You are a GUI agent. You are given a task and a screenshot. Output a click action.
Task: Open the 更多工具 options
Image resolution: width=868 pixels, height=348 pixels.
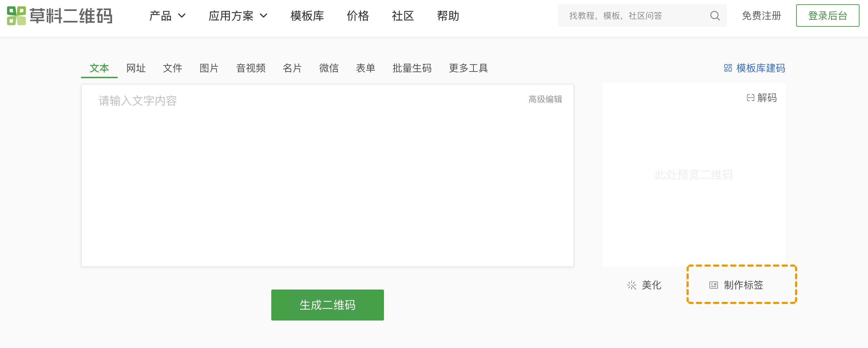click(x=468, y=68)
